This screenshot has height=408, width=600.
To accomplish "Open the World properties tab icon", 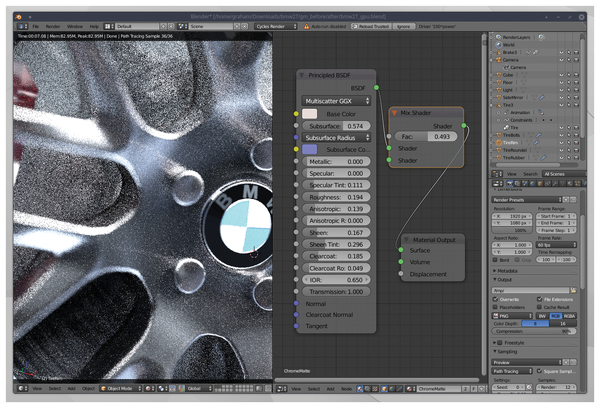I will click(x=532, y=184).
